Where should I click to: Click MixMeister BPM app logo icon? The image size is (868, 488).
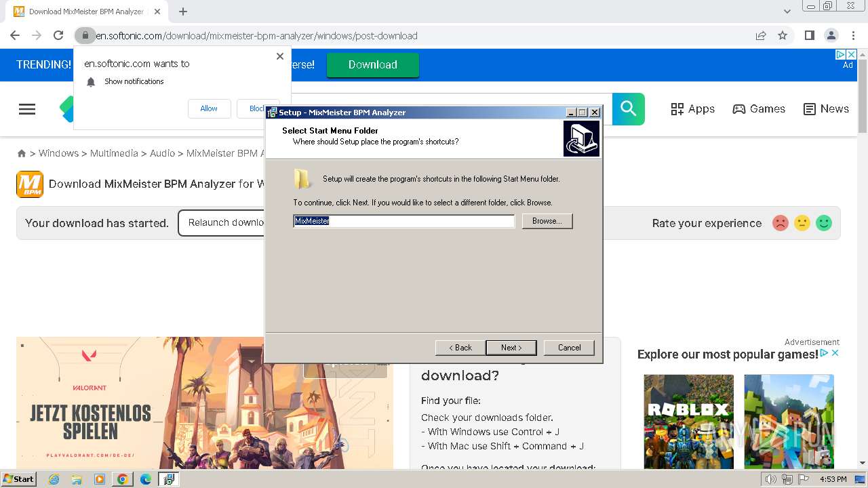pos(30,184)
